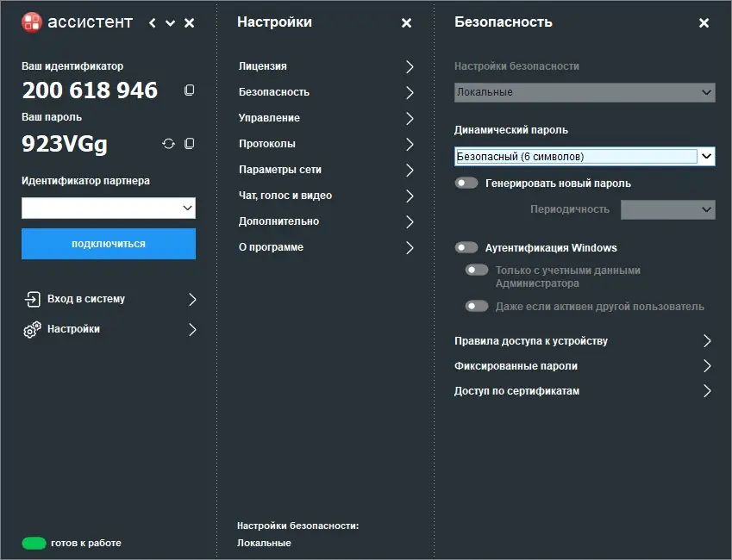The width and height of the screenshot is (732, 560).
Task: Click the gears icon beside Настройки
Action: (32, 330)
